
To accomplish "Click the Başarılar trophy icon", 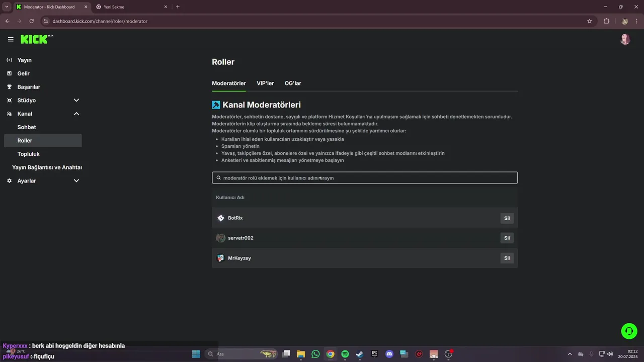I will tap(9, 87).
